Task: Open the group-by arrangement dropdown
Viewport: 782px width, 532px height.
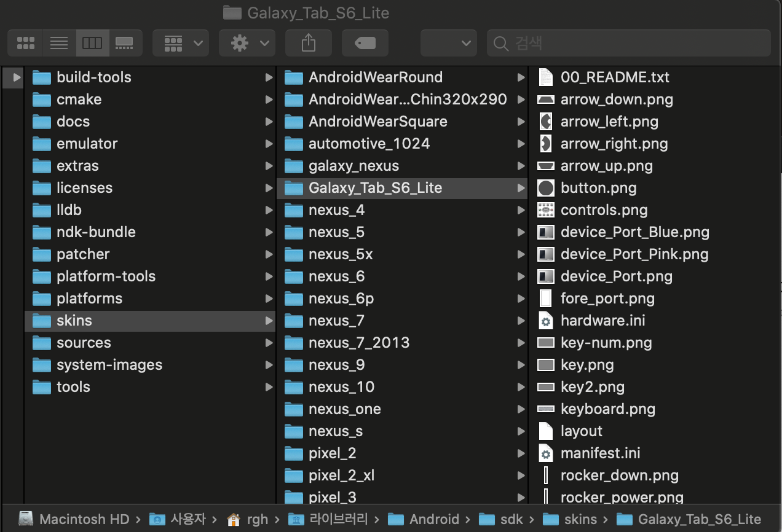Action: [181, 43]
